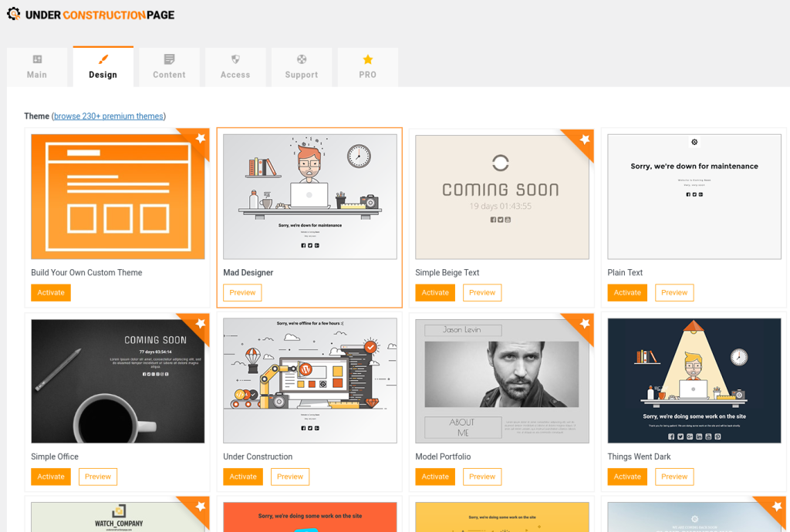Preview the Mad Designer theme
The width and height of the screenshot is (790, 532).
(242, 292)
